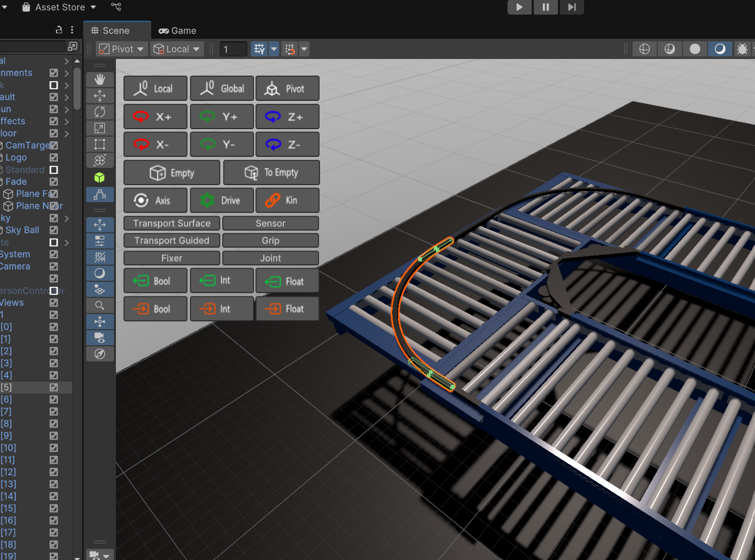Screen dimensions: 755x560
Task: Click the Global orientation button in overlay
Action: pos(222,89)
